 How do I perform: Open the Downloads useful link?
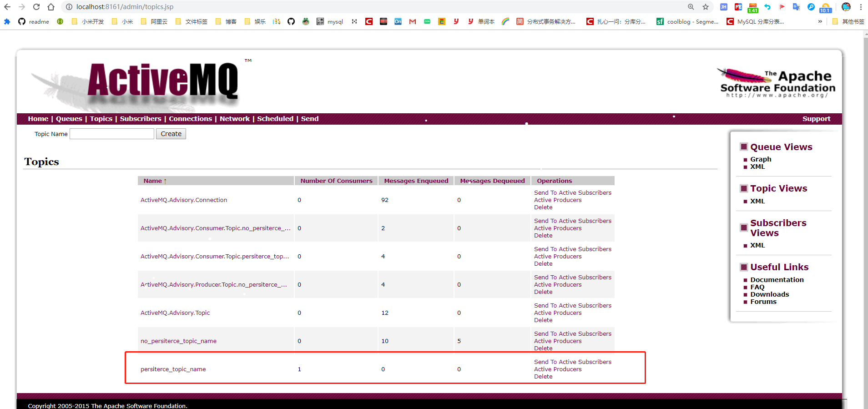click(x=770, y=294)
